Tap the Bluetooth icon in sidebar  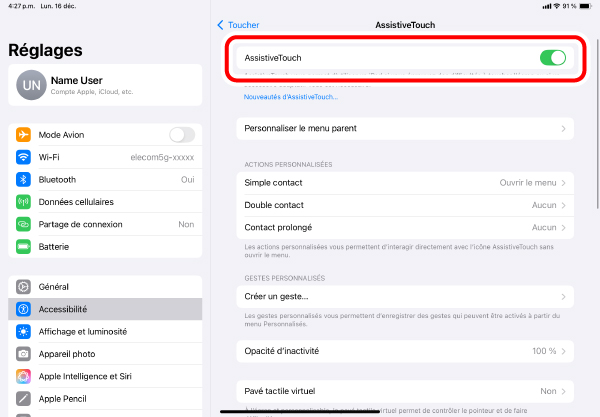point(23,179)
